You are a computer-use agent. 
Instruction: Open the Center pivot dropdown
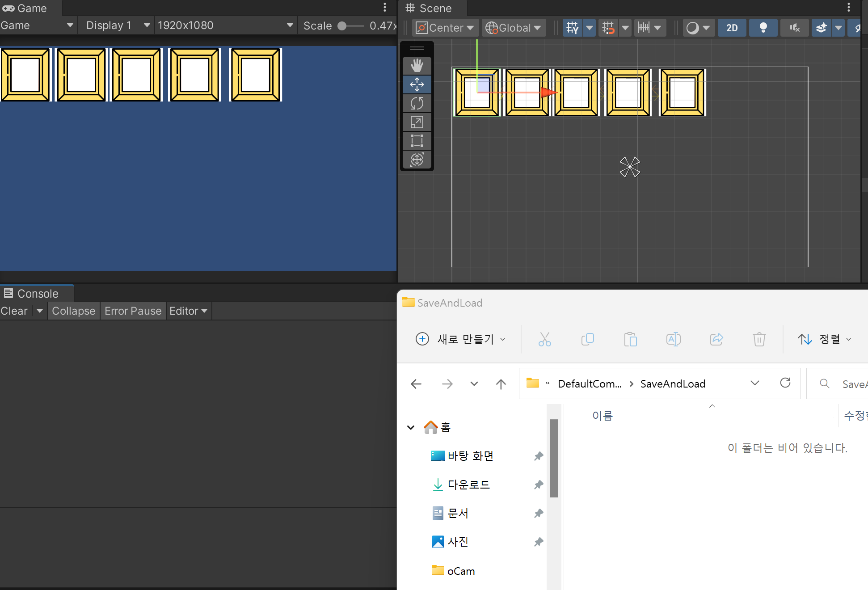[x=445, y=28]
